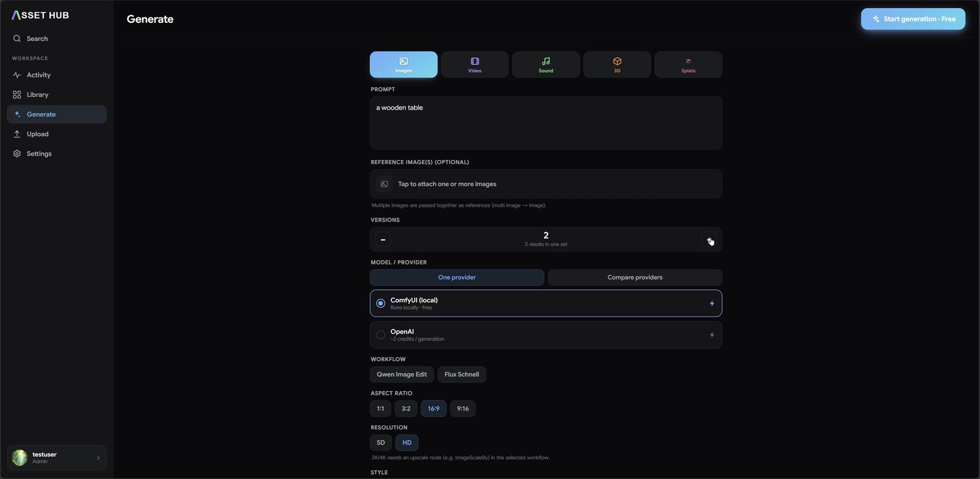Increase versions with the plus button
Screen dimensions: 980x479
(709, 239)
